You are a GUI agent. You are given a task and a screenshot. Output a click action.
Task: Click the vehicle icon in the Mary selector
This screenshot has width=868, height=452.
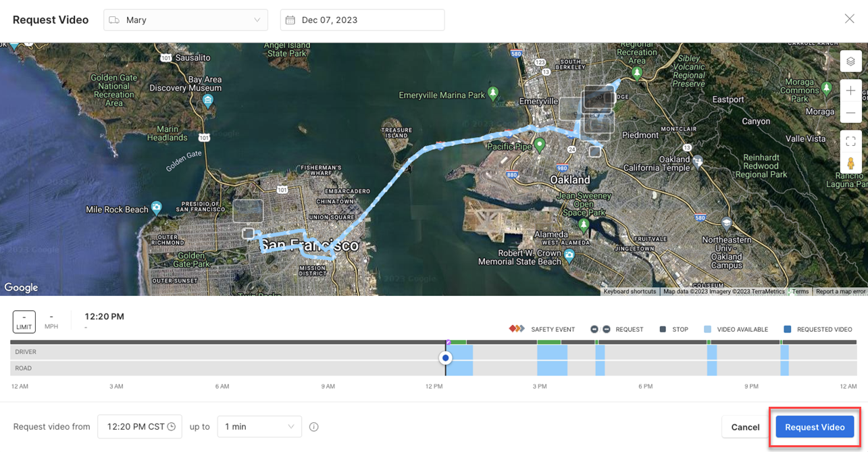tap(114, 20)
